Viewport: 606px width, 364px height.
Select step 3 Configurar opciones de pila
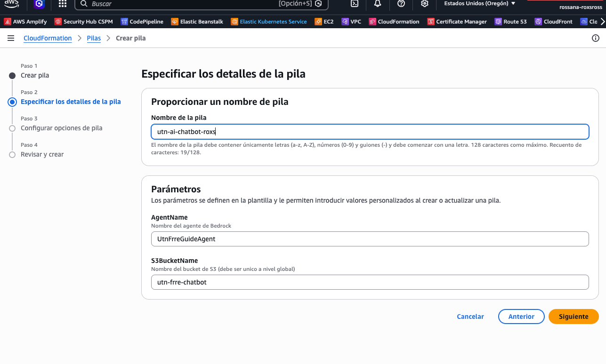click(x=62, y=128)
